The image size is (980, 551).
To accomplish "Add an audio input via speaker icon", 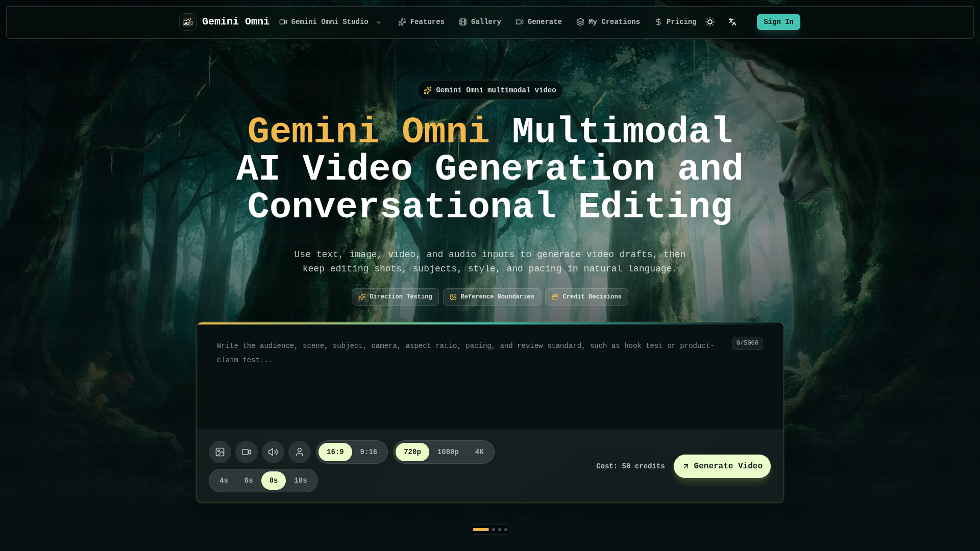I will click(x=273, y=452).
